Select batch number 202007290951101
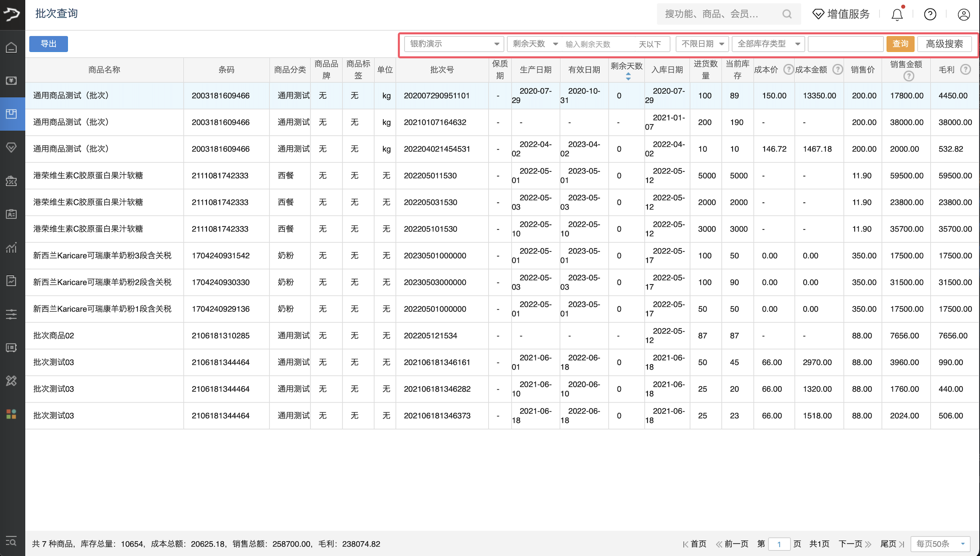980x556 pixels. click(436, 95)
